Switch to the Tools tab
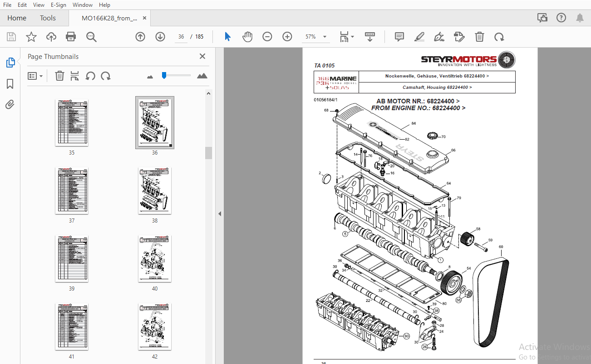The height and width of the screenshot is (364, 591). [x=48, y=18]
